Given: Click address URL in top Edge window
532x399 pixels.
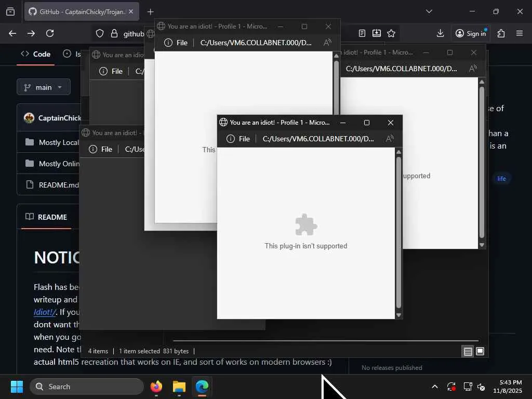Looking at the screenshot, I should [x=256, y=43].
